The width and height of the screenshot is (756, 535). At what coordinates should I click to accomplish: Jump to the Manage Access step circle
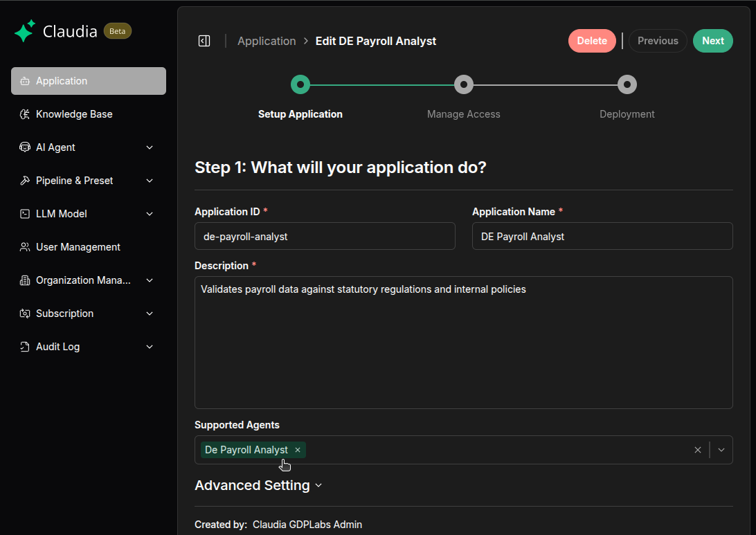point(464,84)
